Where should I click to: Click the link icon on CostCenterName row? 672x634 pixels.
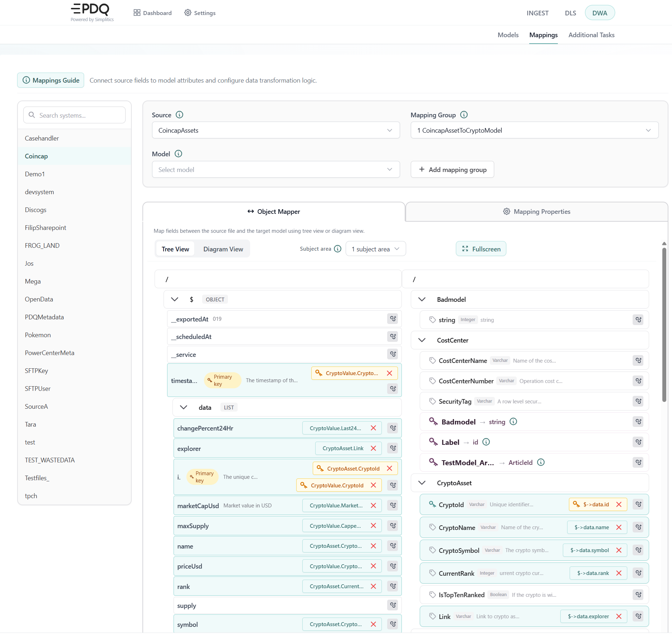click(638, 360)
